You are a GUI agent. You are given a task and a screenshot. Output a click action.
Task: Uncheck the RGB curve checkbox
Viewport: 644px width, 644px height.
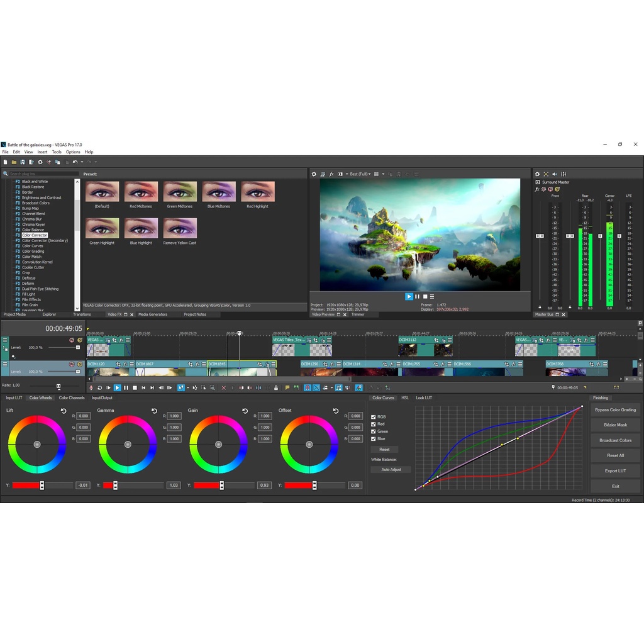click(x=374, y=417)
